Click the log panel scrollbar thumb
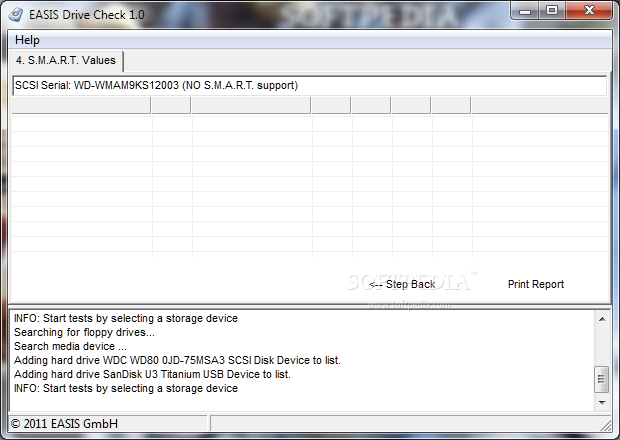620x440 pixels. pyautogui.click(x=602, y=380)
